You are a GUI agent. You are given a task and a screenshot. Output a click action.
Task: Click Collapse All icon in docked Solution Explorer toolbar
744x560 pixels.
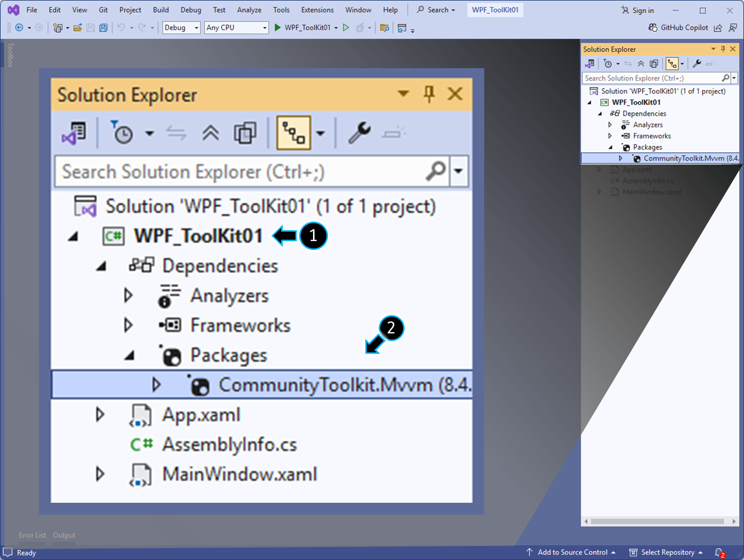[641, 64]
